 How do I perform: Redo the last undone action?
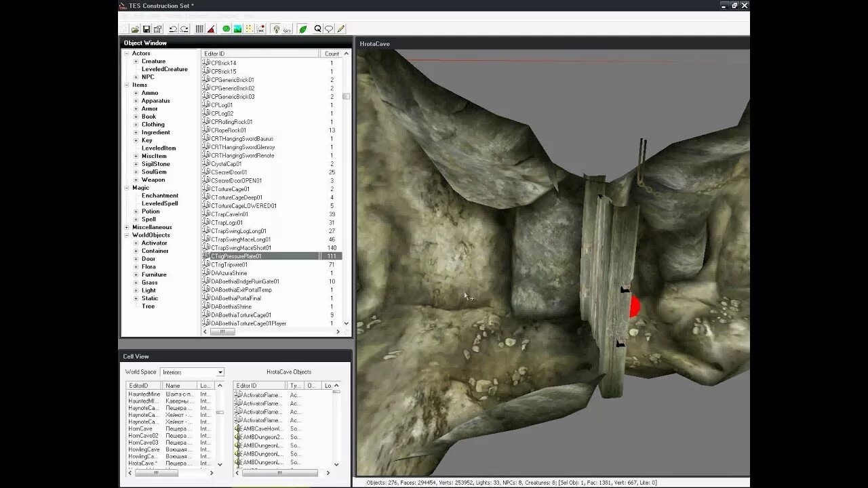point(184,29)
